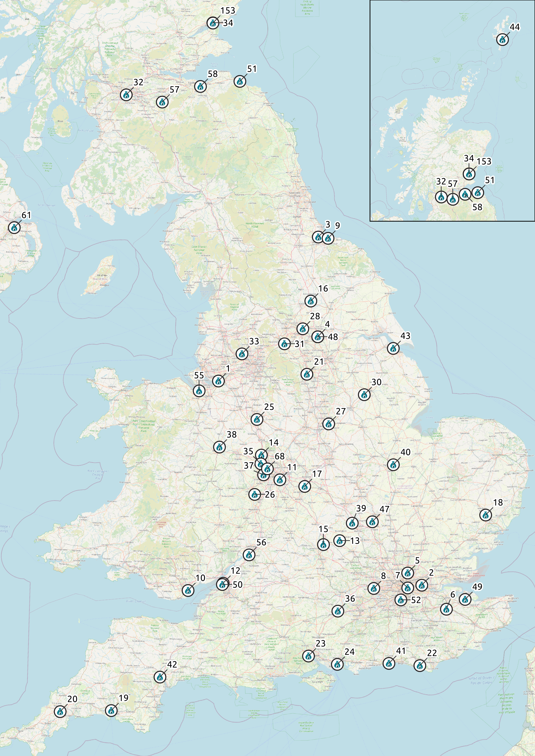Click the marker labeled 49
Screen dimensions: 535x756
[x=465, y=599]
